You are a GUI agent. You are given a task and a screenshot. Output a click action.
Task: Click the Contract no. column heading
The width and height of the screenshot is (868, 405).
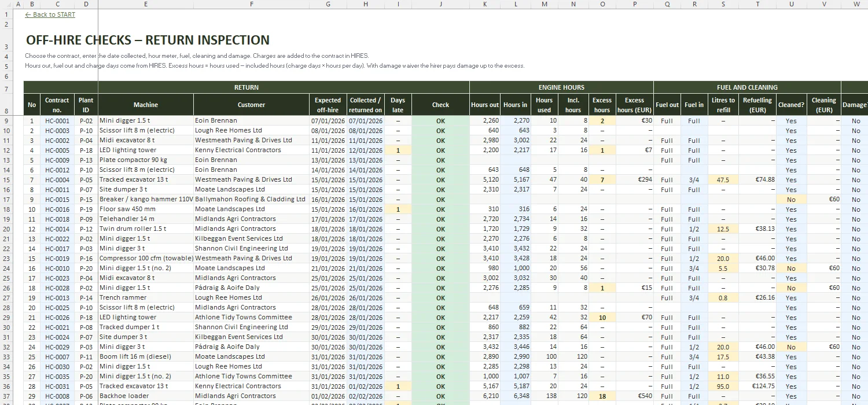[x=57, y=105]
